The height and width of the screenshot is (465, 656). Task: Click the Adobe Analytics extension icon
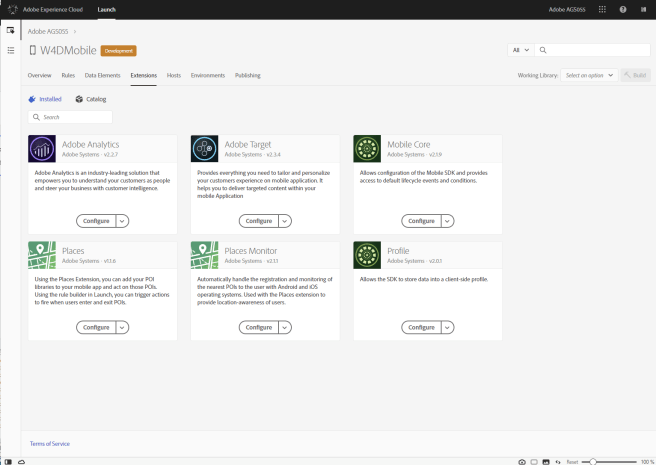coord(42,149)
